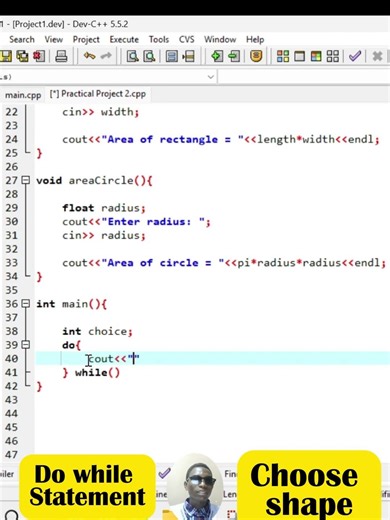The image size is (390, 520).
Task: Click the 'do{' keyword on line 39
Action: click(71, 345)
